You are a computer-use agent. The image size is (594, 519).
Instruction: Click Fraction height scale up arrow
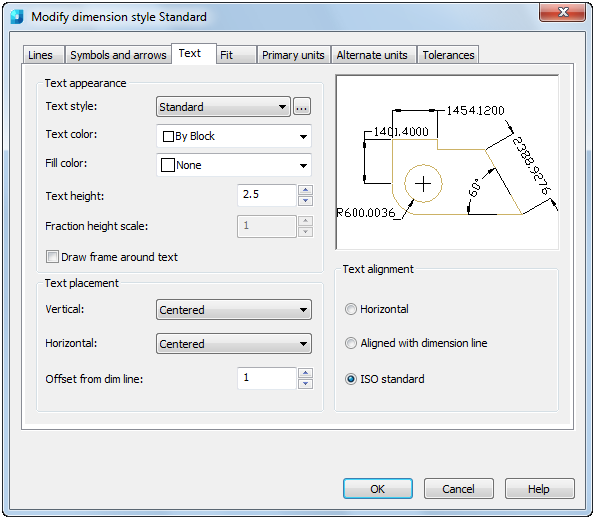tap(305, 221)
